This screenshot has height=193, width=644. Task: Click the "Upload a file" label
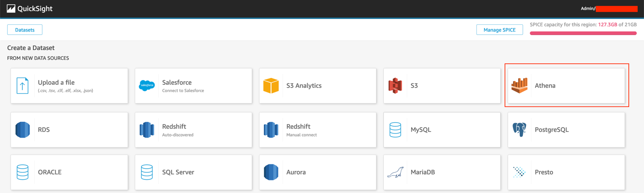tap(56, 83)
